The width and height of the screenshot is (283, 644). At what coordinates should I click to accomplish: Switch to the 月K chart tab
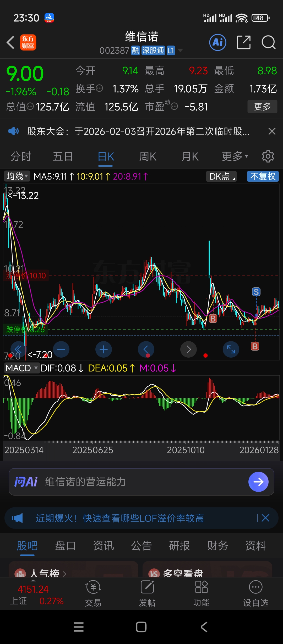click(x=190, y=157)
